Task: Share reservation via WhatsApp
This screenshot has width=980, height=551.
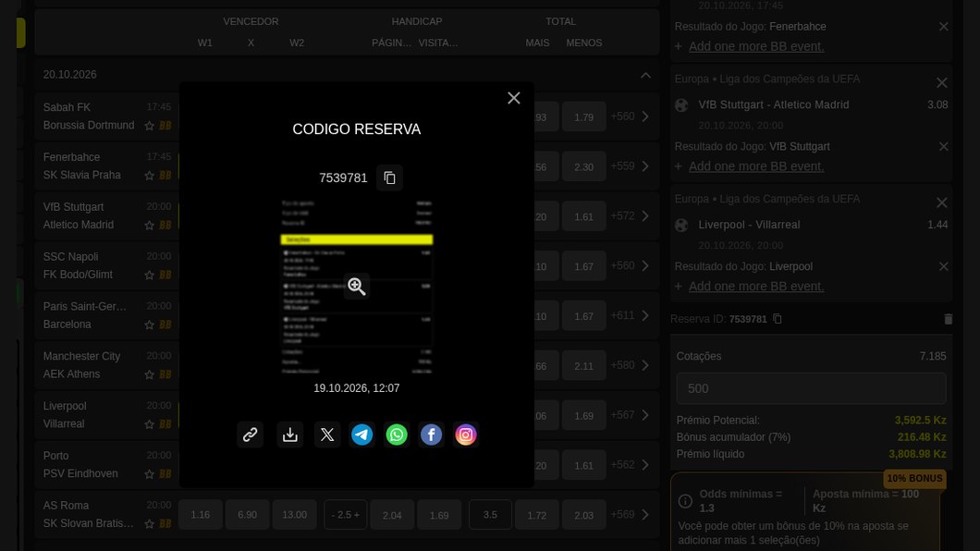Action: coord(397,435)
